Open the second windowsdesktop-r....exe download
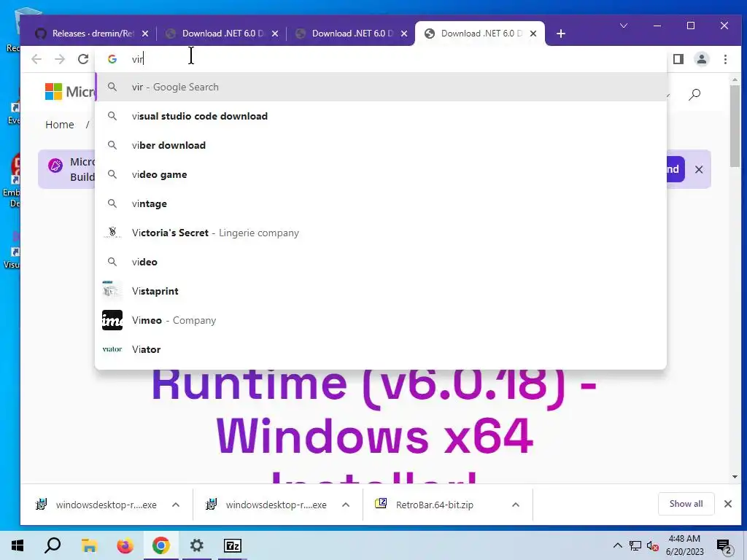Screen dimensions: 747x560 [266, 505]
